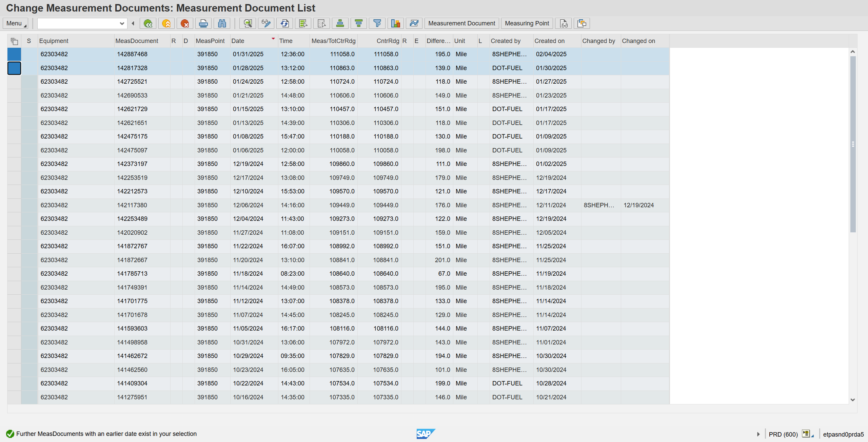Viewport: 868px width, 442px height.
Task: Click the Date column header
Action: [254, 41]
